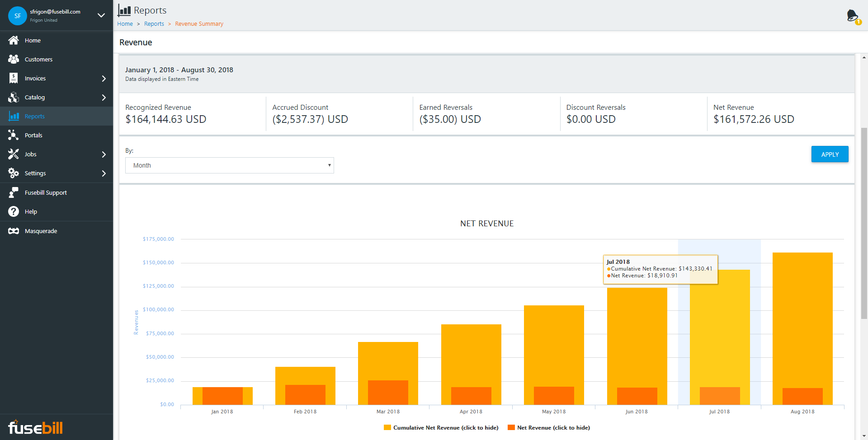Viewport: 868px width, 440px height.
Task: Click the Masquerade mask icon
Action: [x=14, y=231]
